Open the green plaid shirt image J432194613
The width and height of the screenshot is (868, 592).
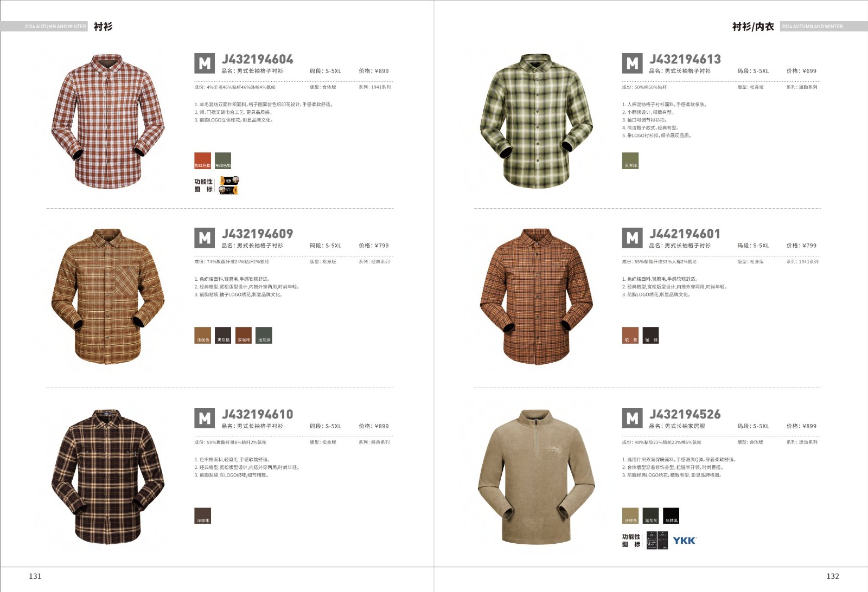click(536, 121)
